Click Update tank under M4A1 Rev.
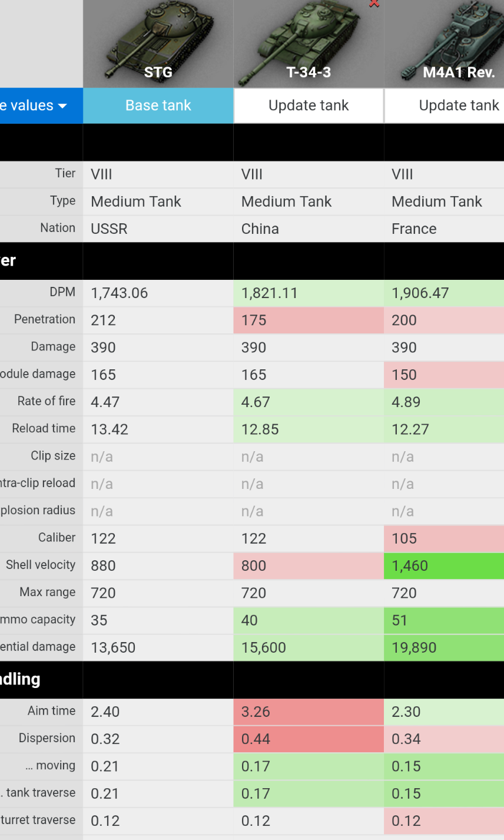Viewport: 504px width, 840px height. tap(458, 105)
